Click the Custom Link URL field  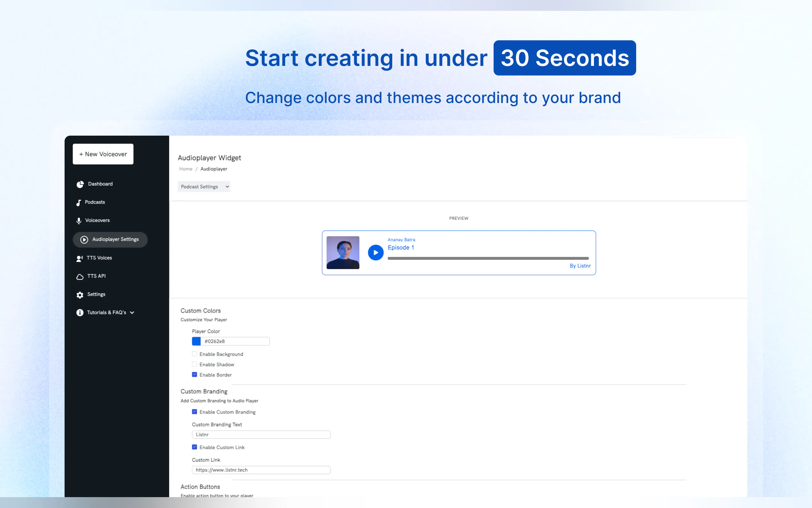coord(261,470)
